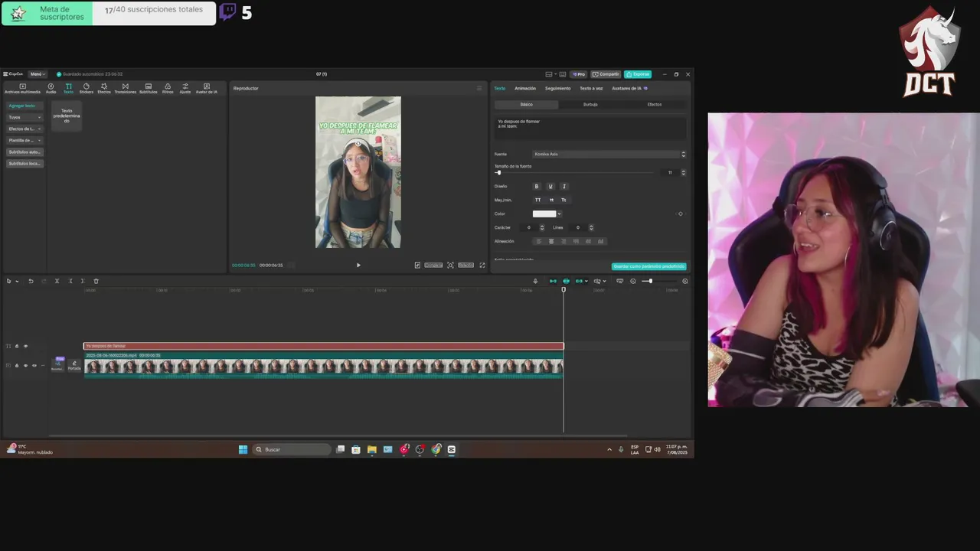Image resolution: width=980 pixels, height=551 pixels.
Task: Expand the Plantilla de texto category
Action: pyautogui.click(x=24, y=140)
